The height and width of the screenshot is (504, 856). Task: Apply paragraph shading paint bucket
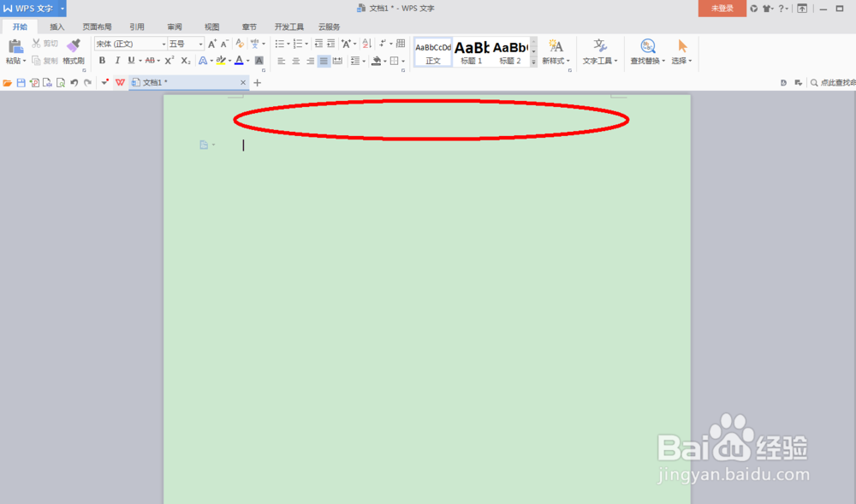376,61
